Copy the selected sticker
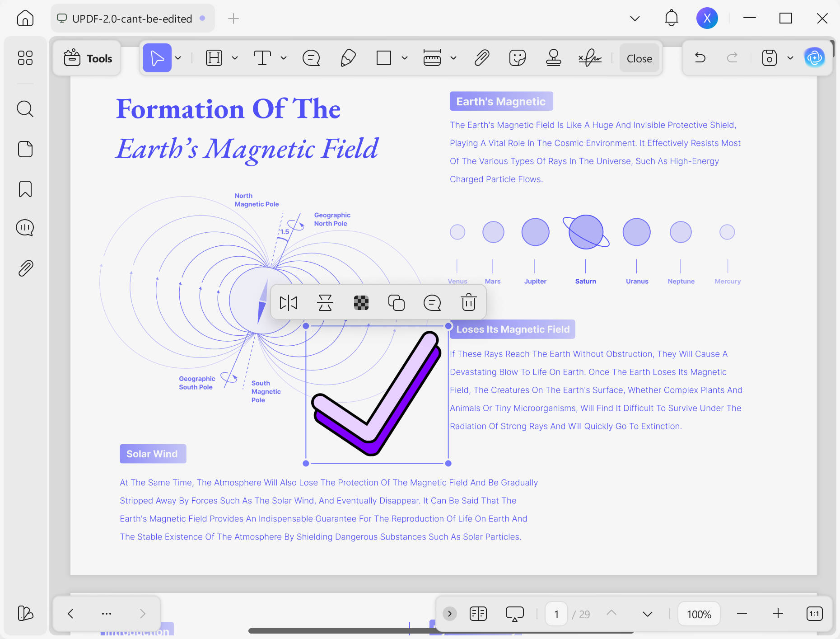Viewport: 840px width, 639px height. [x=397, y=302]
